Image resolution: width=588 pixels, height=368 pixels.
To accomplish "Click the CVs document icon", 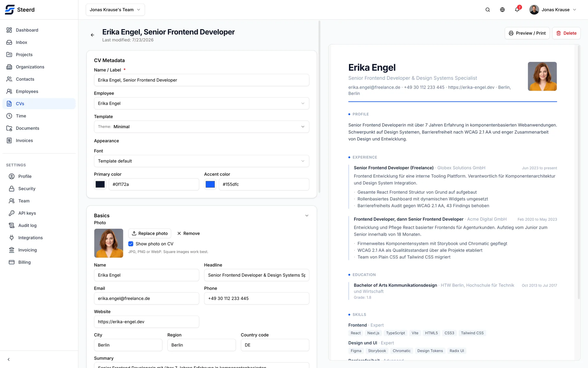I will tap(9, 104).
